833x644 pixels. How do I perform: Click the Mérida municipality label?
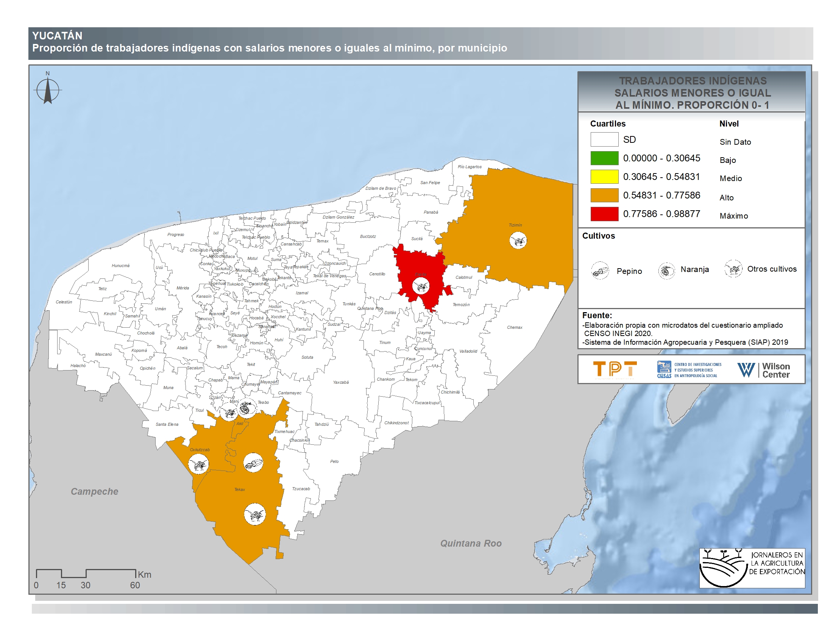coord(183,288)
